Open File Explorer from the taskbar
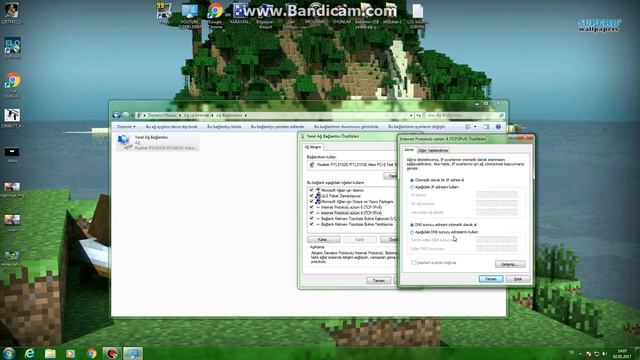Image resolution: width=640 pixels, height=360 pixels. coord(50,353)
